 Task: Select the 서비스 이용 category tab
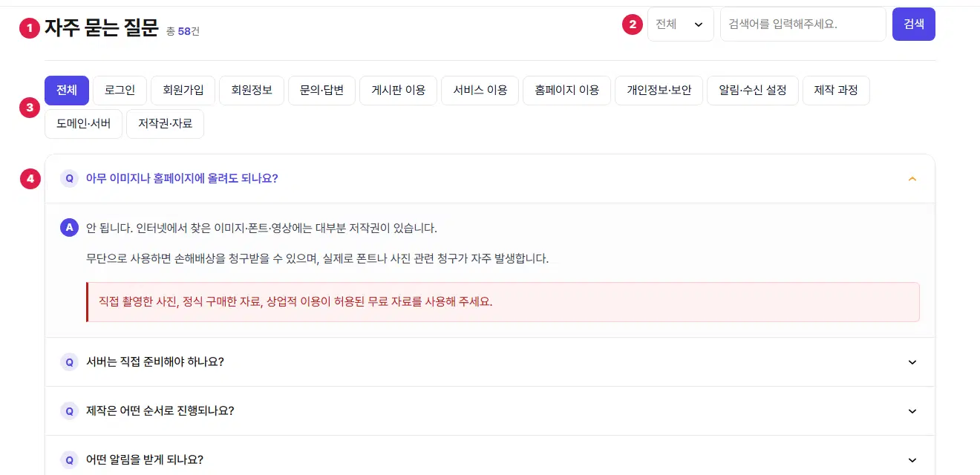tap(480, 91)
